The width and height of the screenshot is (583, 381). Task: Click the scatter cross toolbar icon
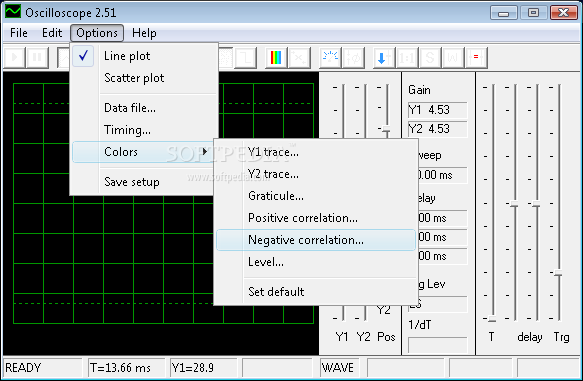point(299,58)
